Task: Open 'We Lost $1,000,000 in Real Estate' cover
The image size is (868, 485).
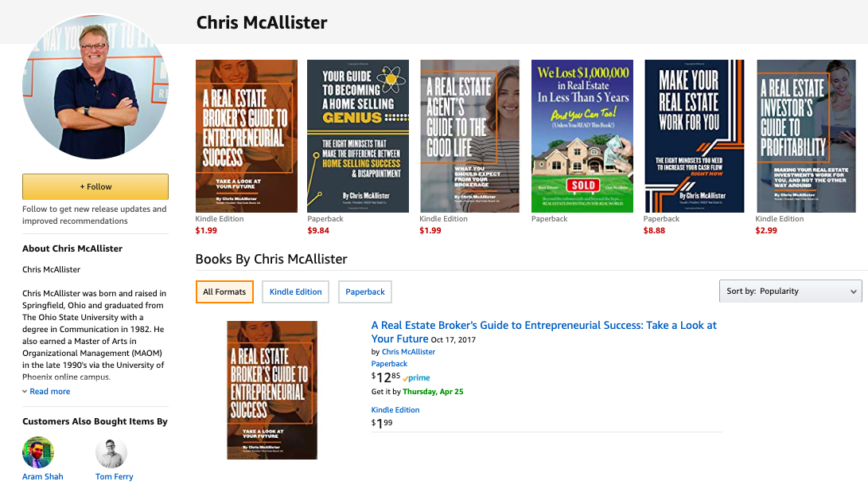Action: click(582, 136)
